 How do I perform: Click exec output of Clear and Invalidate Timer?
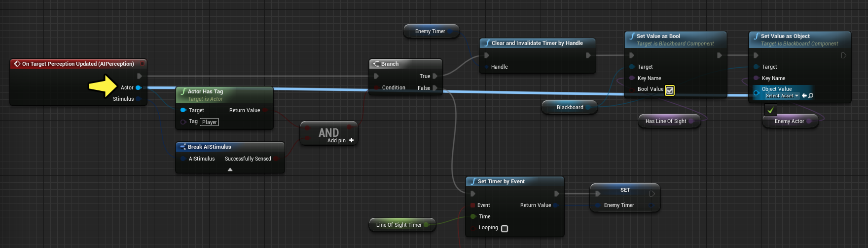click(588, 55)
